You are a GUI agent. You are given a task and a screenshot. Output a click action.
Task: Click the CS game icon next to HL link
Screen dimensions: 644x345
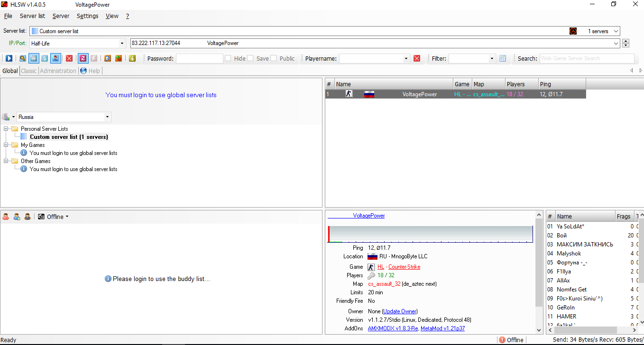coord(371,267)
